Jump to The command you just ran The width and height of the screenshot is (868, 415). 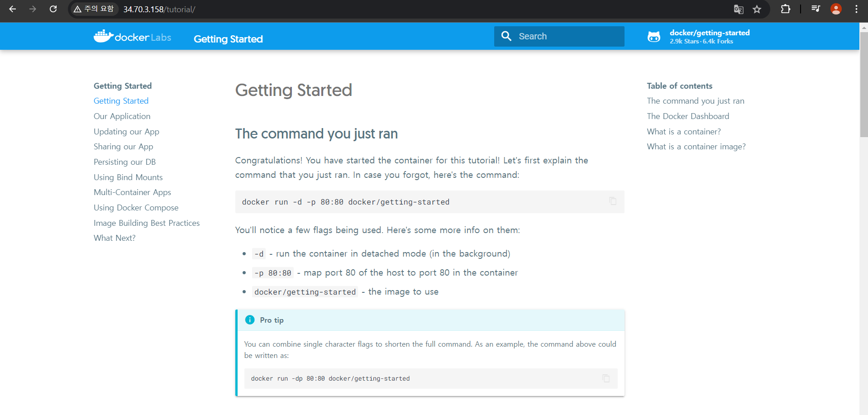(696, 101)
